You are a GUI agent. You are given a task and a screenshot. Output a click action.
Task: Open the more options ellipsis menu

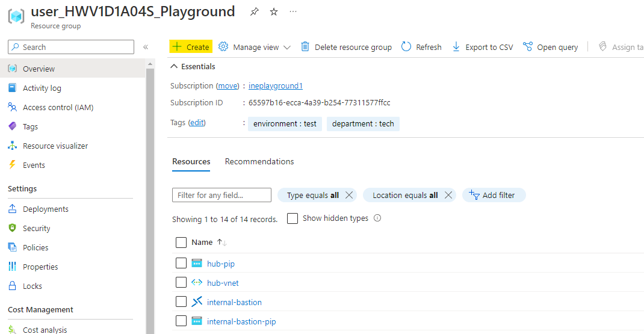pos(293,12)
